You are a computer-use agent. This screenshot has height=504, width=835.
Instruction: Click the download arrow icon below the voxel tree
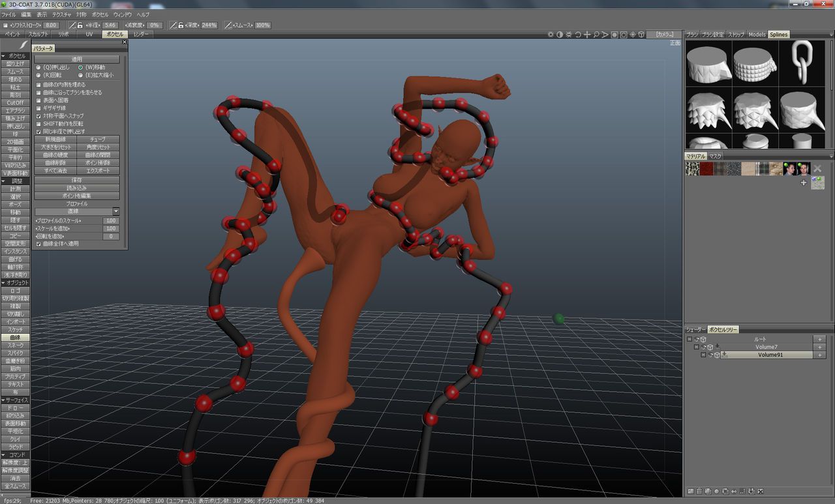pos(751,490)
